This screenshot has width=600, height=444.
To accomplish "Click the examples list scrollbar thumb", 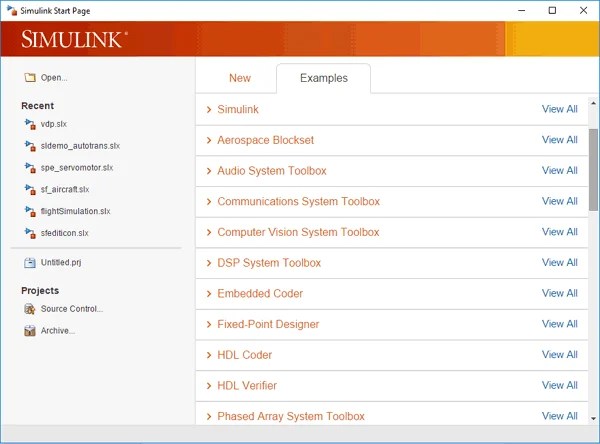I will tap(593, 170).
